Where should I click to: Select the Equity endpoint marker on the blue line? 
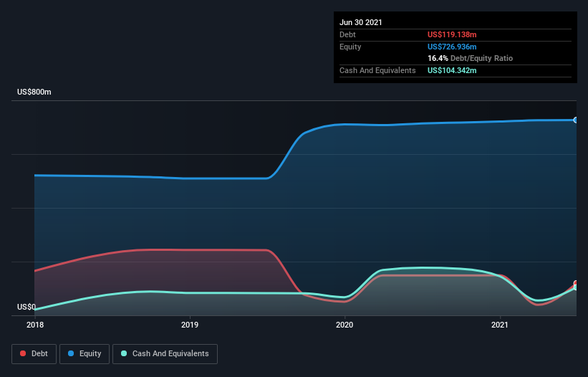click(576, 120)
